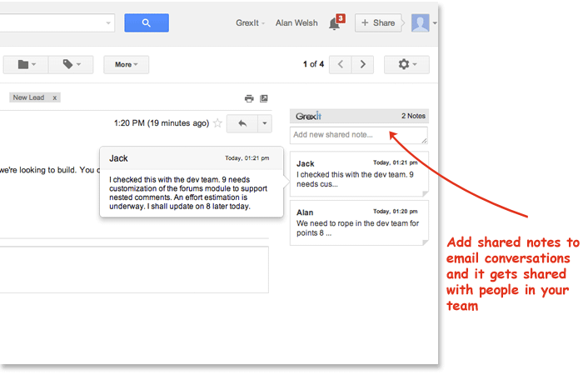Open the More actions menu
Screen dimensions: 588x375
click(126, 64)
